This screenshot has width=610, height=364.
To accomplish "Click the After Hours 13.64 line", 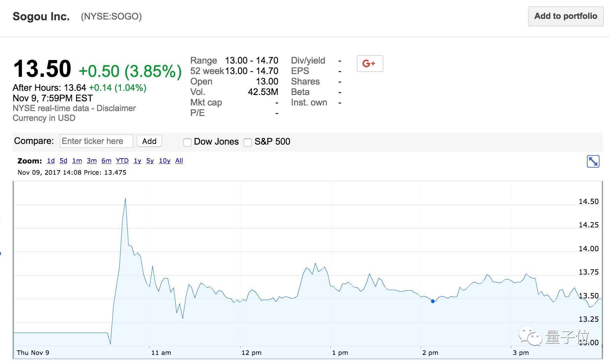I will coord(79,88).
